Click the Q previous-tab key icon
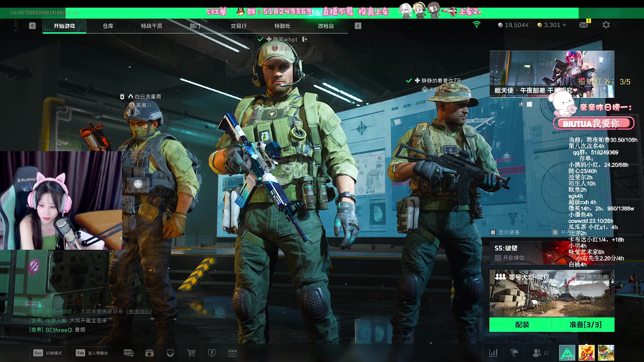Viewport: 644px width, 362px height. pos(32,26)
